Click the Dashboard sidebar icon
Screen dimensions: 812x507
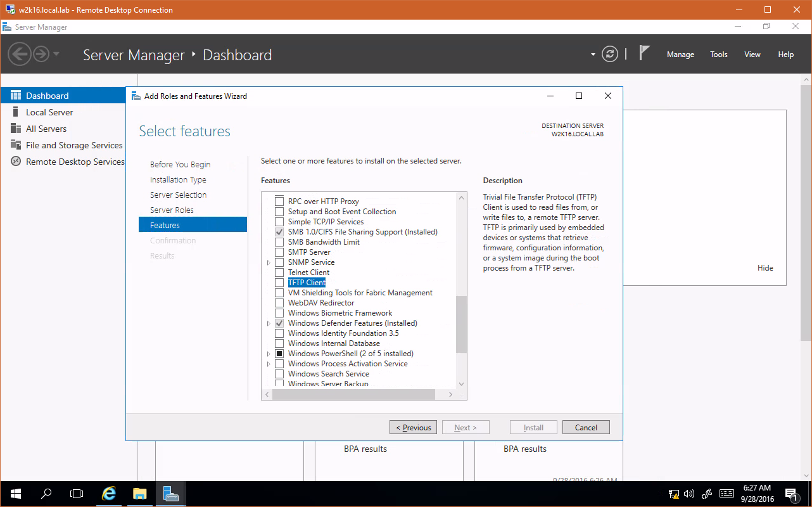16,96
